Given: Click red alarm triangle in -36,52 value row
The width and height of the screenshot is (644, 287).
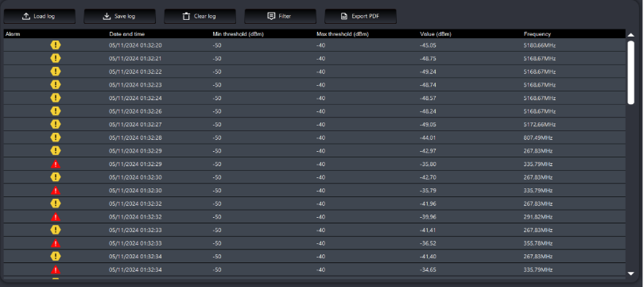Looking at the screenshot, I should point(56,243).
